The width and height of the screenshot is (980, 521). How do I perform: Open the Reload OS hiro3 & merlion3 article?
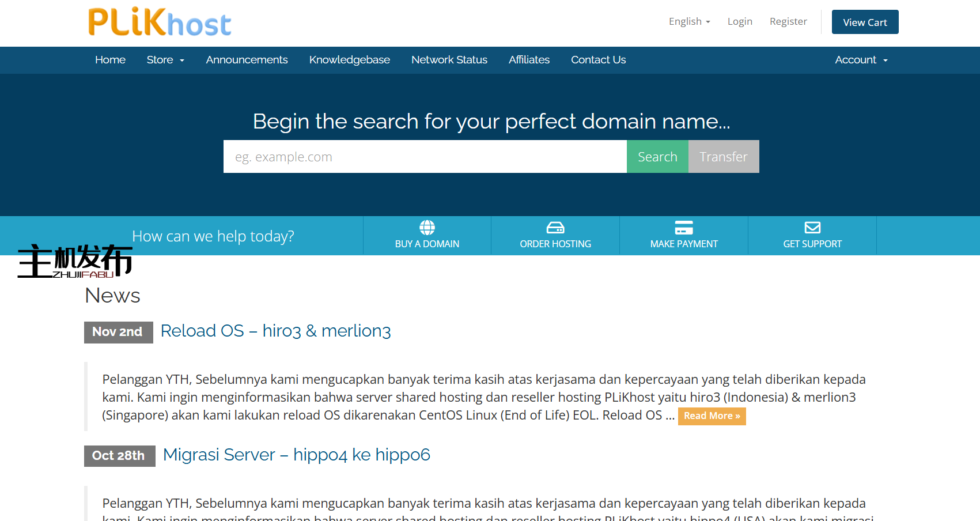pos(275,331)
